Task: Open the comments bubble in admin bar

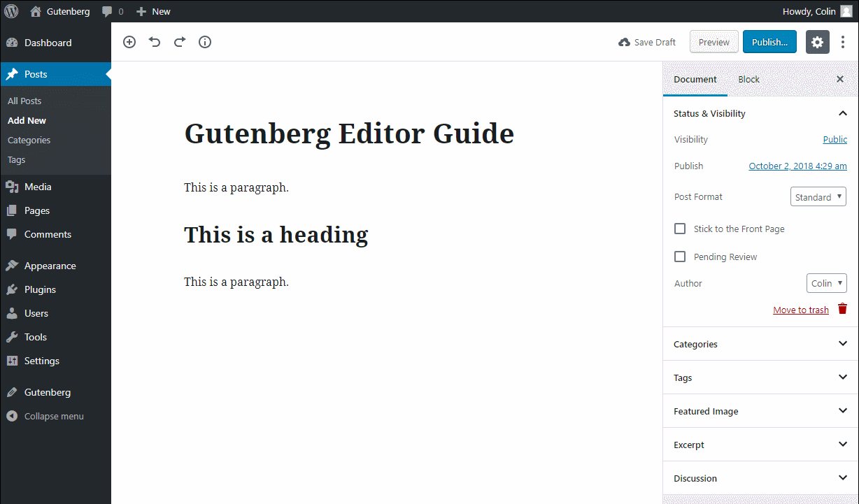Action: tap(113, 11)
